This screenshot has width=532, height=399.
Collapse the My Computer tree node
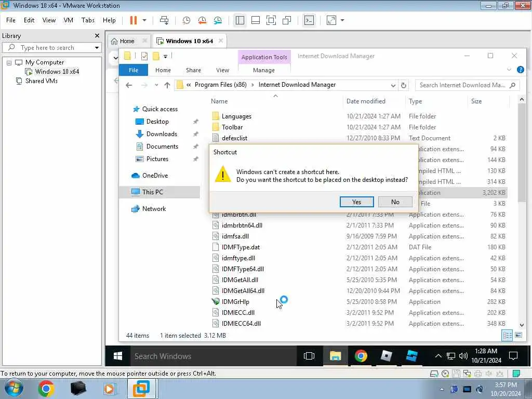tap(9, 63)
